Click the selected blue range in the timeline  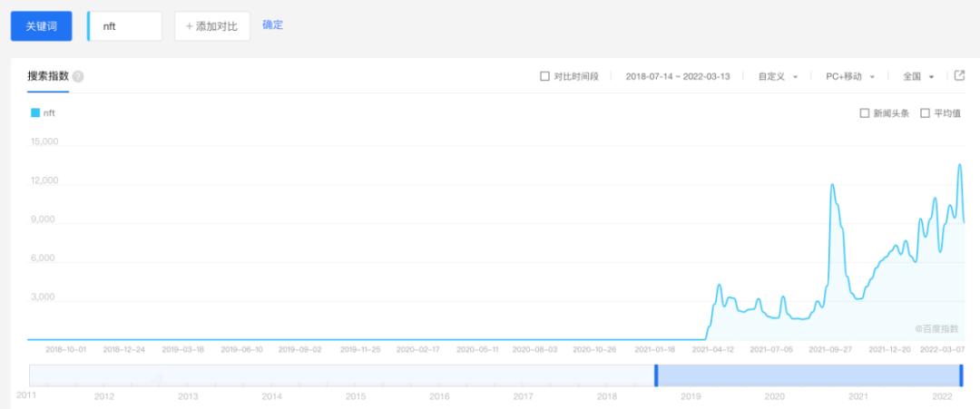(x=808, y=375)
